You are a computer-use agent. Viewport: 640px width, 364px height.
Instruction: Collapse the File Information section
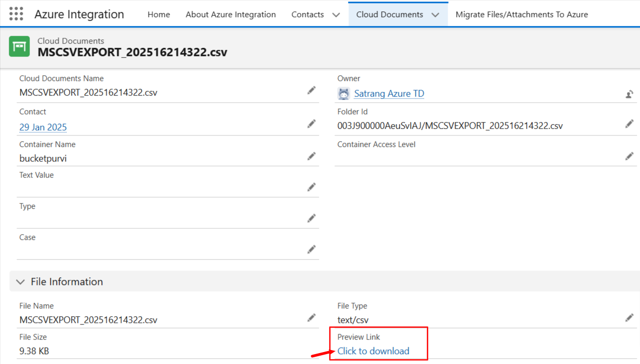click(20, 282)
